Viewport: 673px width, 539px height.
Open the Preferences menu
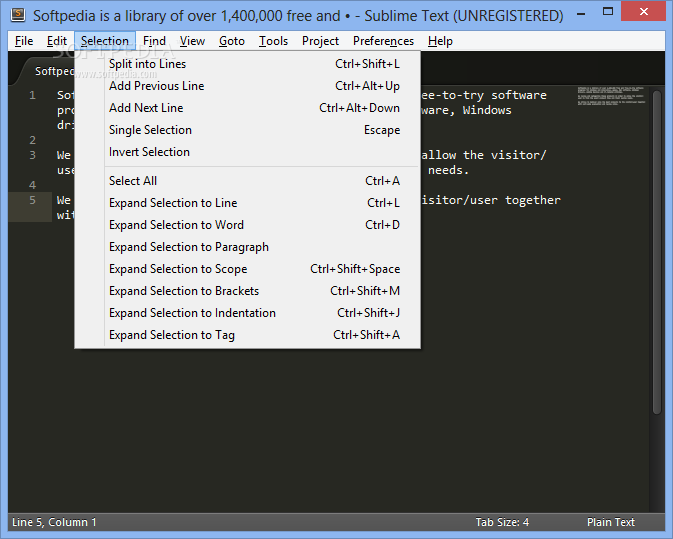point(383,41)
